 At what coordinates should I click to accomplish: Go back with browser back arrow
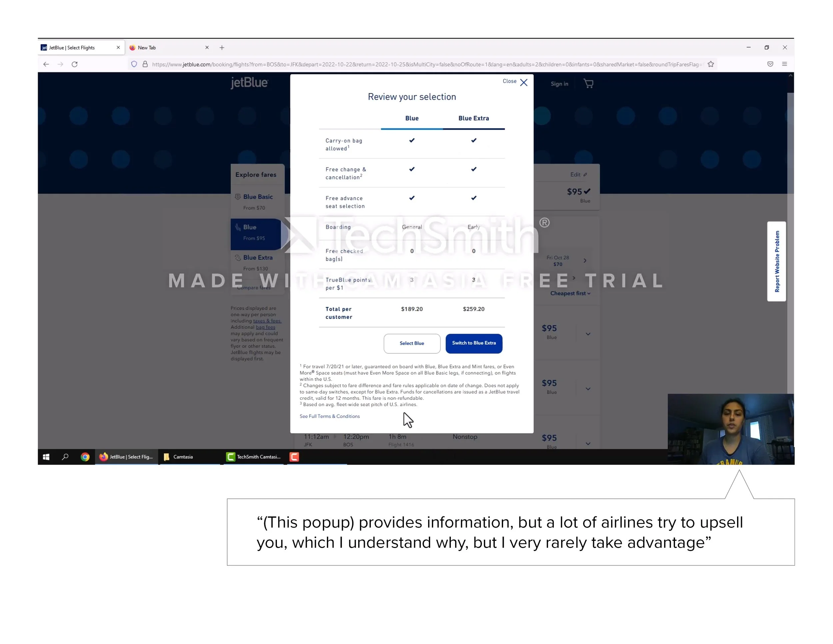(46, 64)
